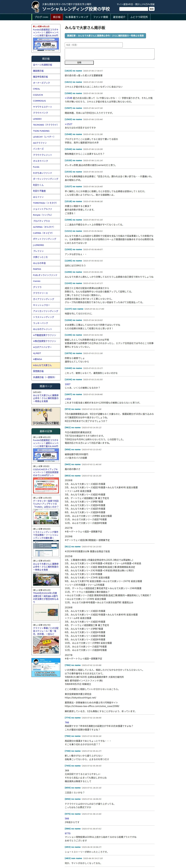186x868 pixels.
Task: Open ふどクラ研究所 tab
Action: [x=139, y=17]
